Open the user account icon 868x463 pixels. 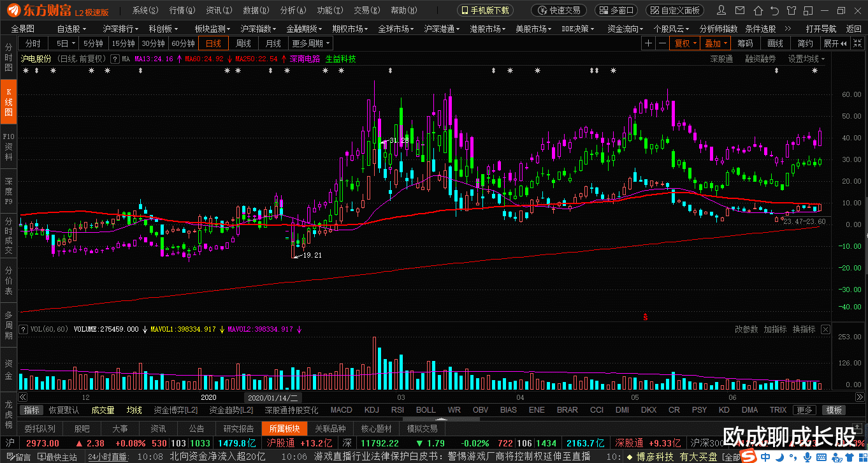tap(720, 10)
